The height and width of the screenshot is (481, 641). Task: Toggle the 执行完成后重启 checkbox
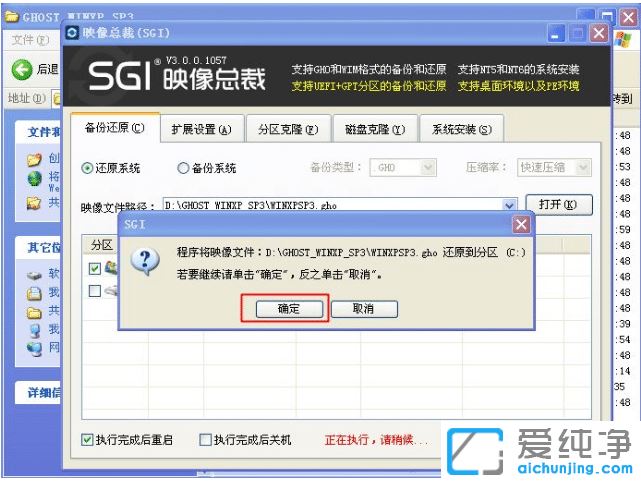pyautogui.click(x=87, y=440)
